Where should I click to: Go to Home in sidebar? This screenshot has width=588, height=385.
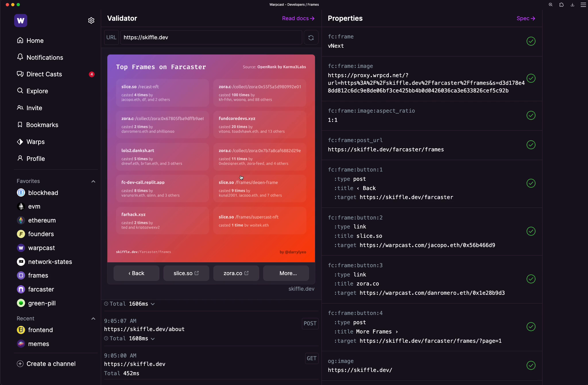35,41
